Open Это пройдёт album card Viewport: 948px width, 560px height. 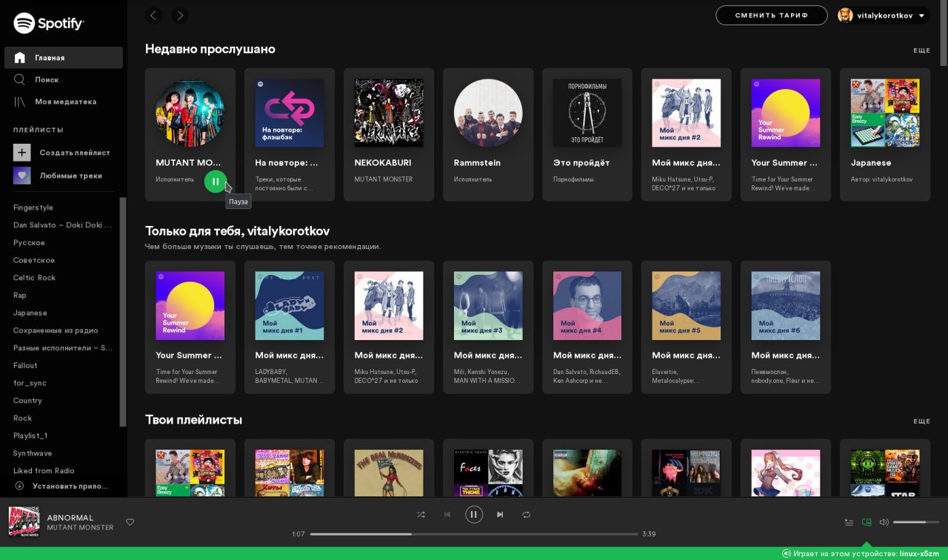(x=587, y=135)
